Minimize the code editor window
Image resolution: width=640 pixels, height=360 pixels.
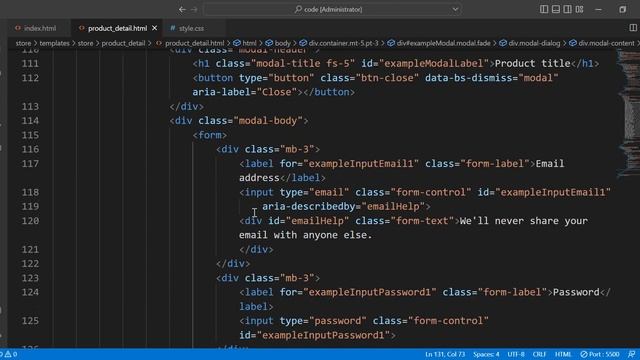click(598, 9)
